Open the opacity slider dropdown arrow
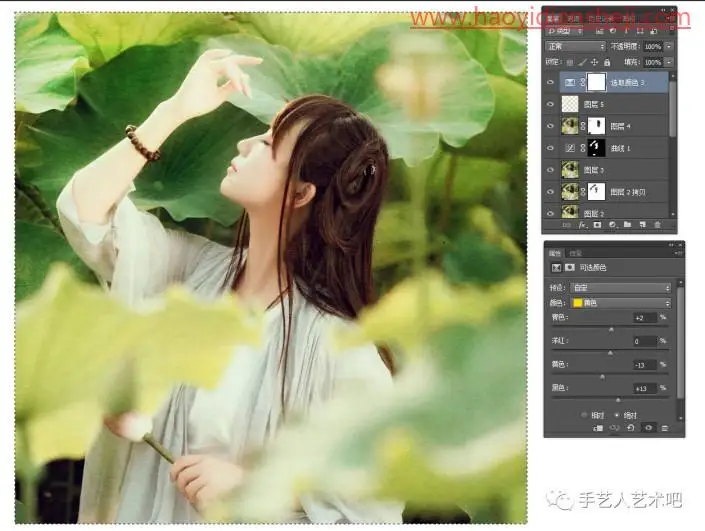The image size is (705, 531). (x=669, y=46)
